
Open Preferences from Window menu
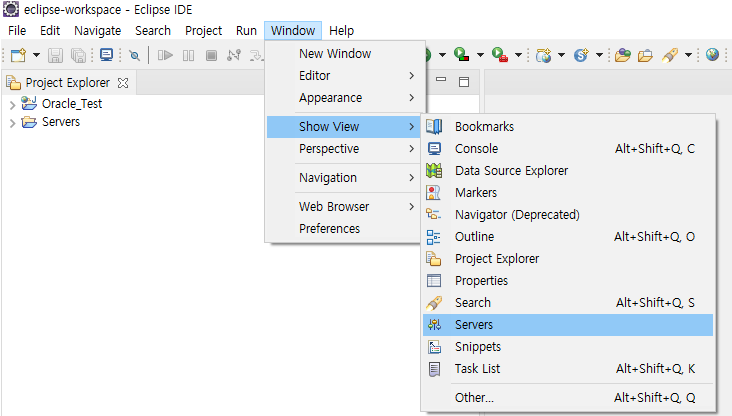click(344, 229)
